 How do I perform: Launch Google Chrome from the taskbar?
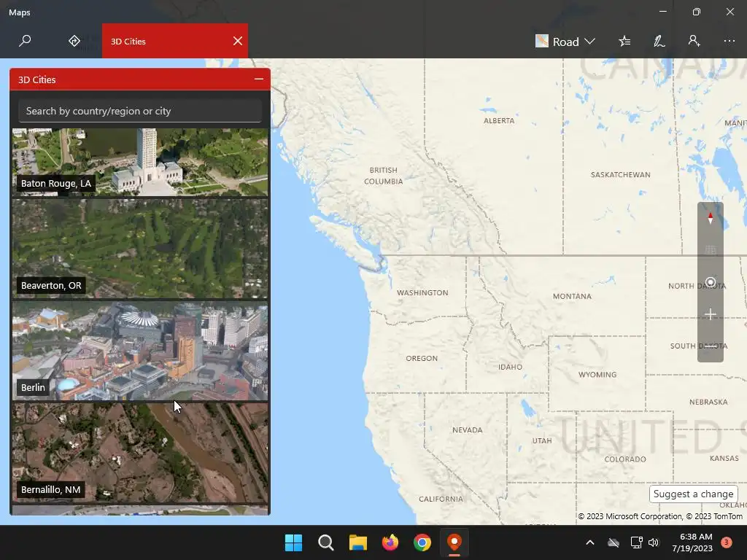(422, 542)
